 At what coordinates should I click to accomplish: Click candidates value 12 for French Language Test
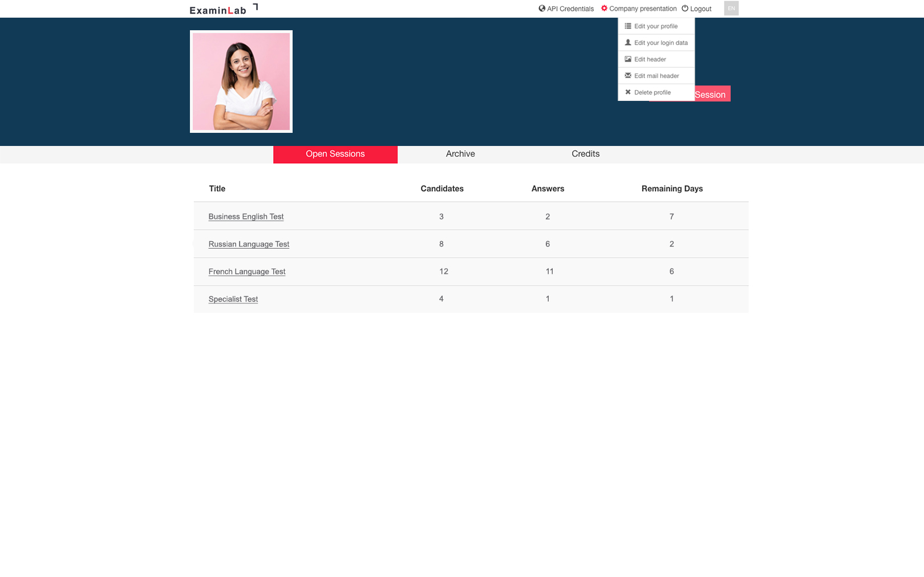[x=444, y=271]
